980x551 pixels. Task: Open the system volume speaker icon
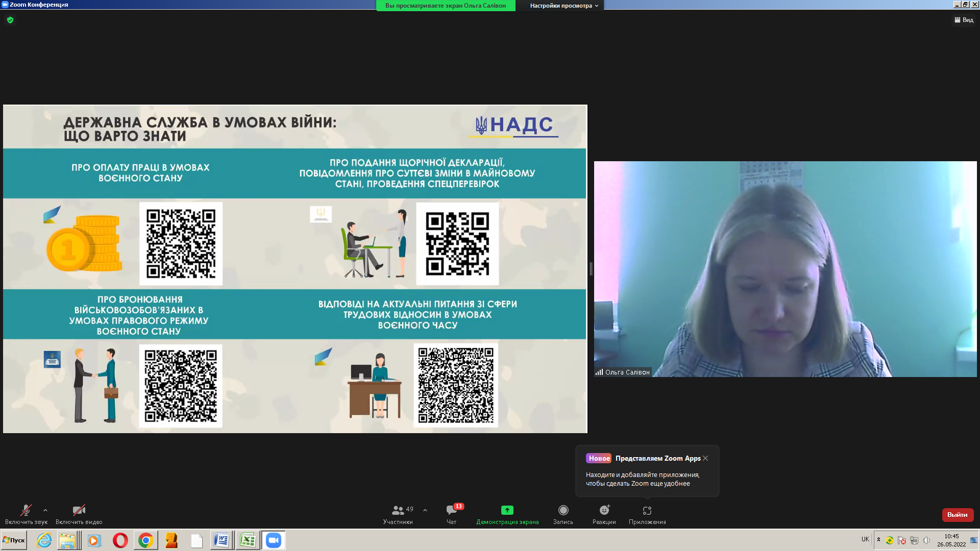[926, 540]
